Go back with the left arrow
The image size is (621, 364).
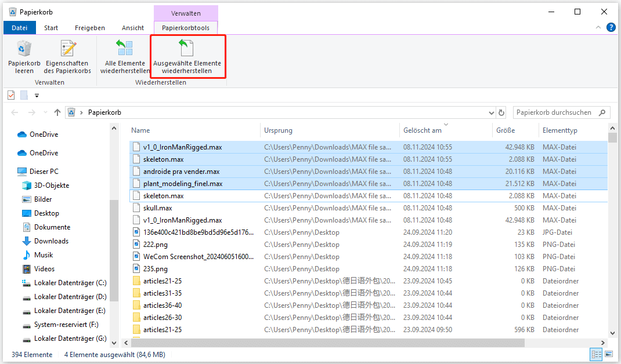tap(15, 113)
